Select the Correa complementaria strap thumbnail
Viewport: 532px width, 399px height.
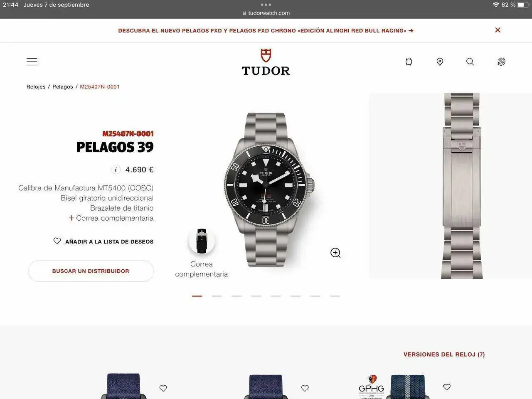pyautogui.click(x=202, y=241)
